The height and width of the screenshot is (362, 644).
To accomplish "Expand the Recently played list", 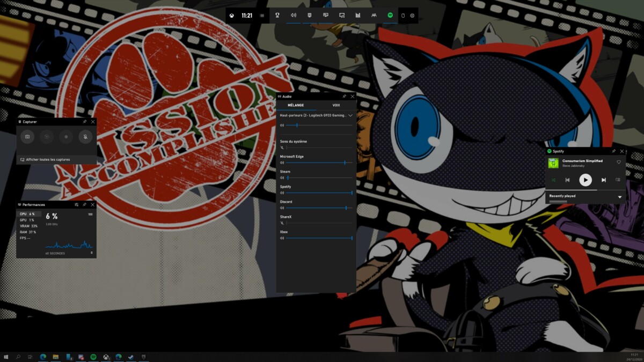I will tap(620, 197).
